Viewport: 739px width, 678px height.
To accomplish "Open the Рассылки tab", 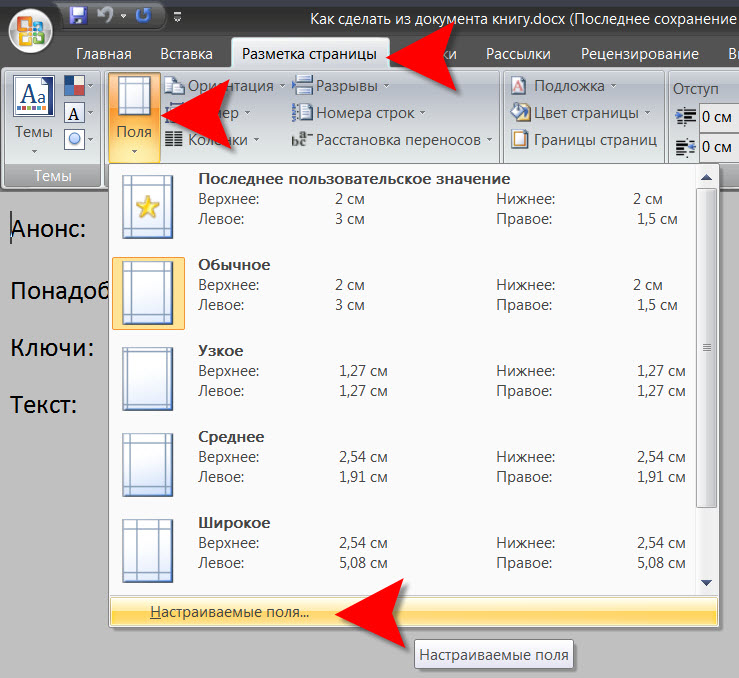I will point(518,54).
